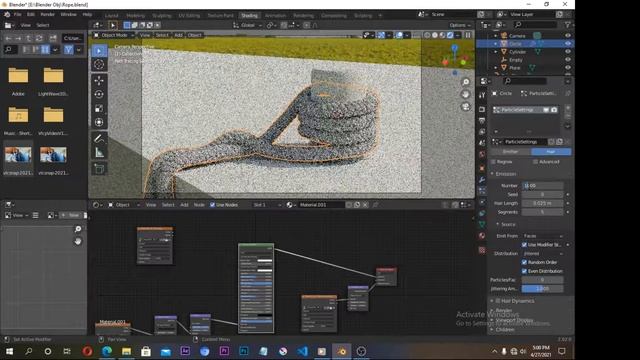Select the Move tool in viewport toolbar
This screenshot has height=360, width=640.
point(99,80)
